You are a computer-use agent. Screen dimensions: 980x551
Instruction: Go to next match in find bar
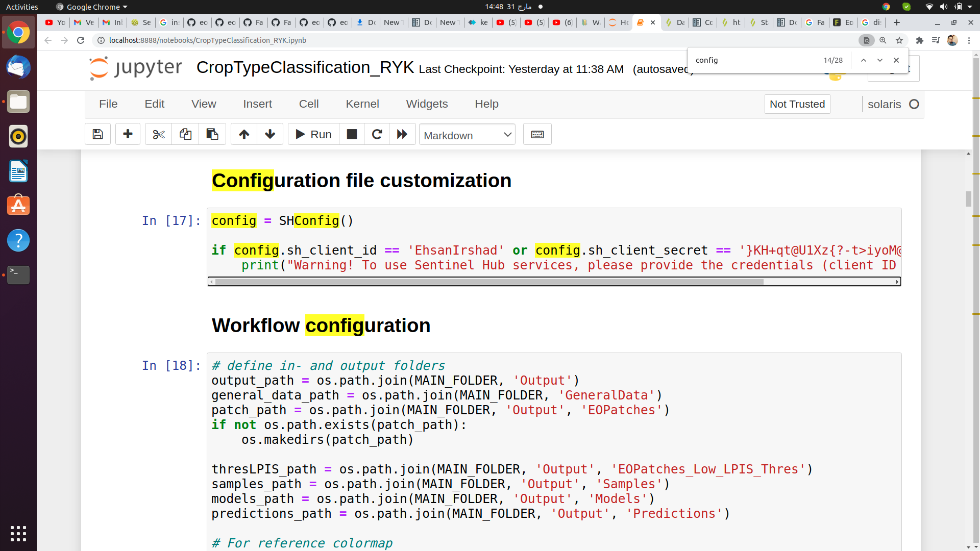[x=879, y=60]
